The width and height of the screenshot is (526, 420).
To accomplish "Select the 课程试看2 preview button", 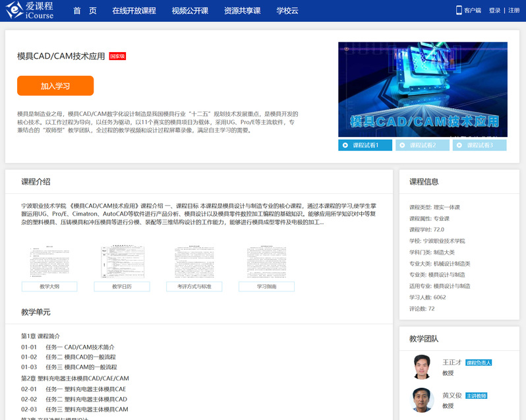I will coord(423,145).
